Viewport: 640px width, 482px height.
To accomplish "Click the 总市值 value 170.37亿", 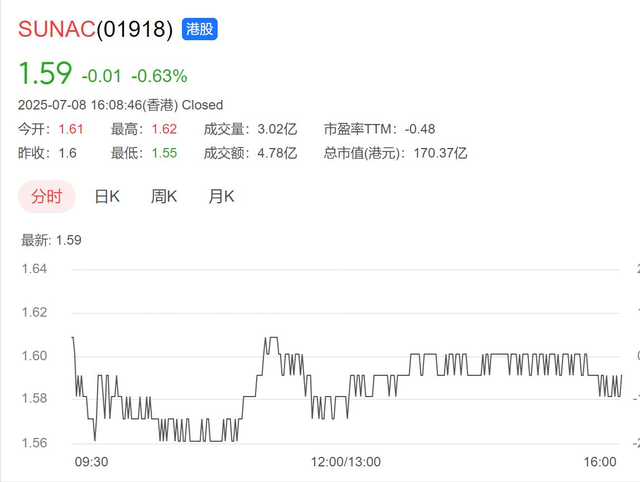I will [440, 153].
